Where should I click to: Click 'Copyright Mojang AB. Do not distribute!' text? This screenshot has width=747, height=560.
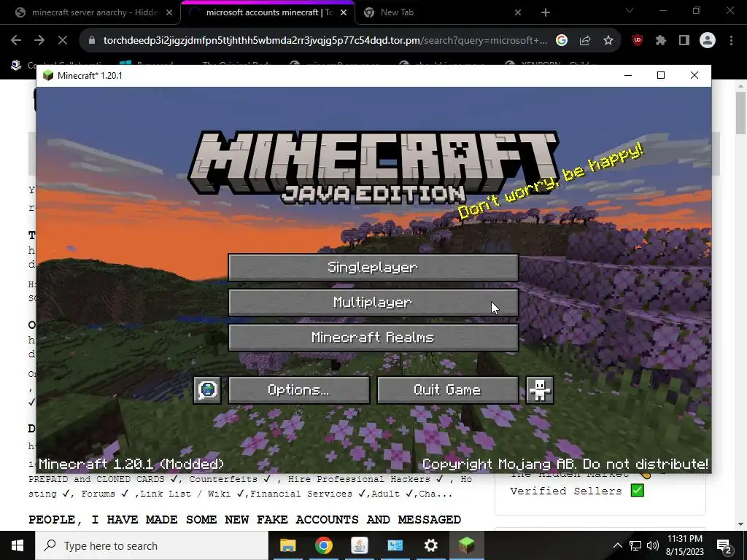[x=565, y=464]
